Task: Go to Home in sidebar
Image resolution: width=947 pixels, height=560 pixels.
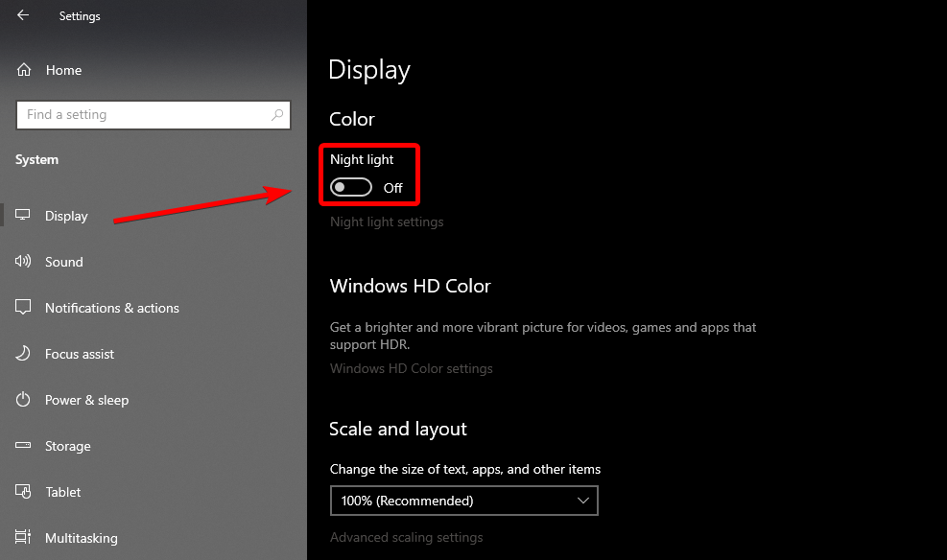Action: coord(63,71)
